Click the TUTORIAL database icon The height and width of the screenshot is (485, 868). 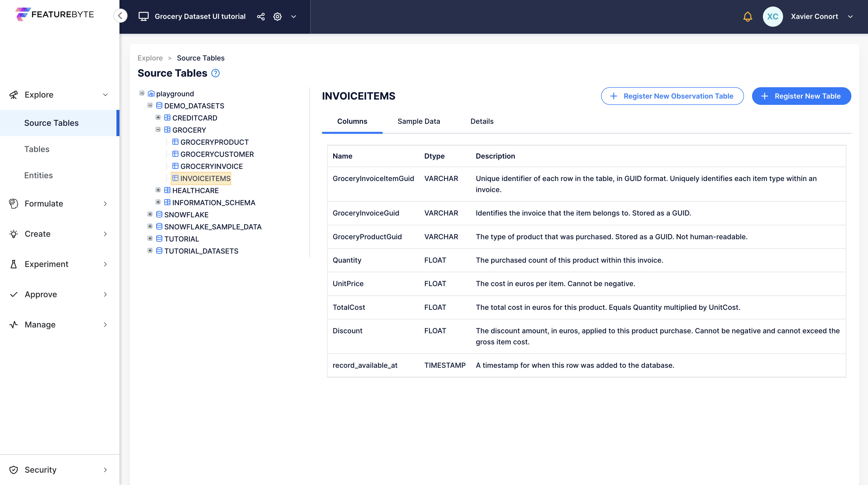159,239
